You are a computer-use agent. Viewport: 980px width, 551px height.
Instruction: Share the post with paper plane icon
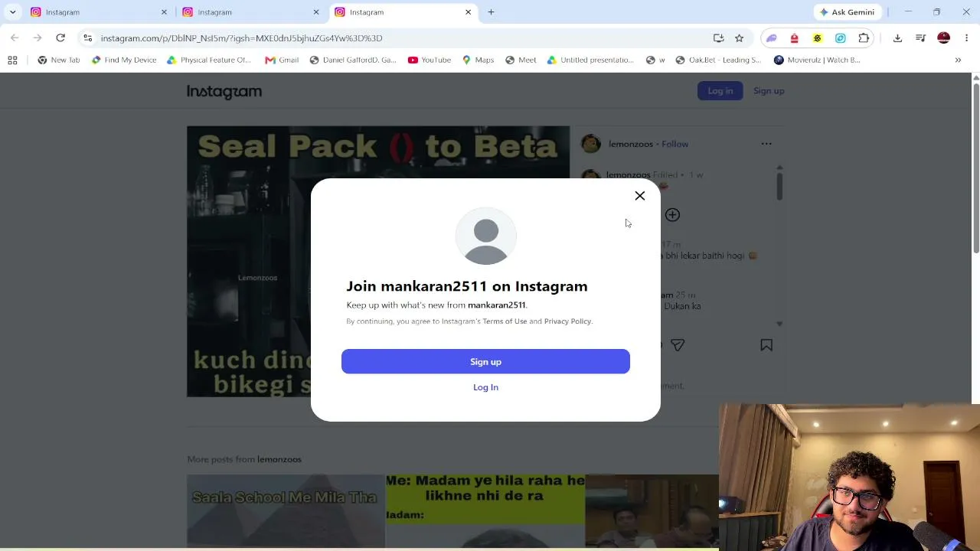678,345
